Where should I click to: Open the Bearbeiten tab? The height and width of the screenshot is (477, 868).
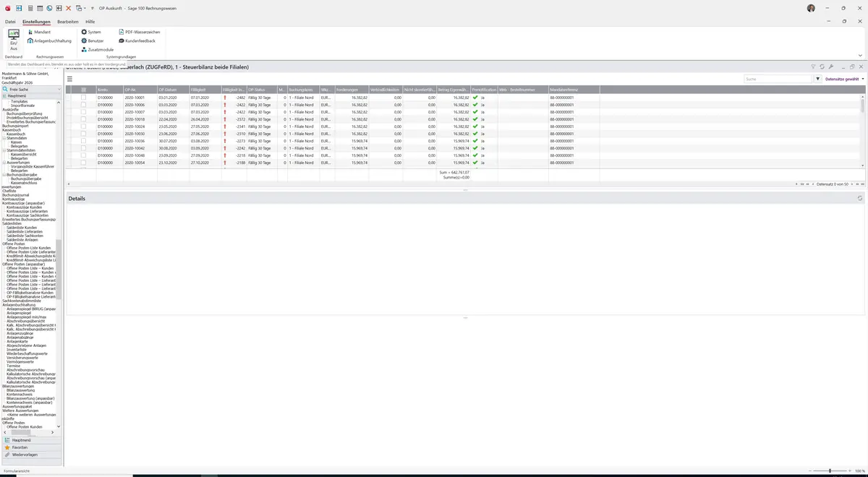click(68, 22)
